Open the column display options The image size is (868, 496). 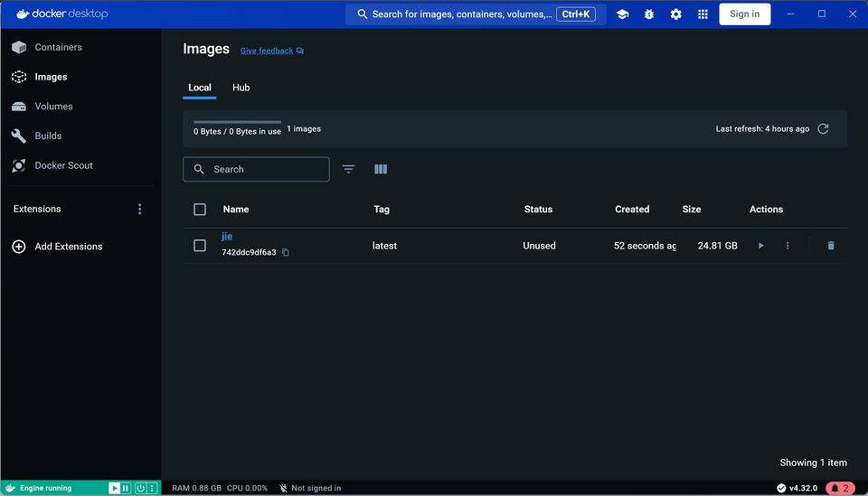point(381,169)
